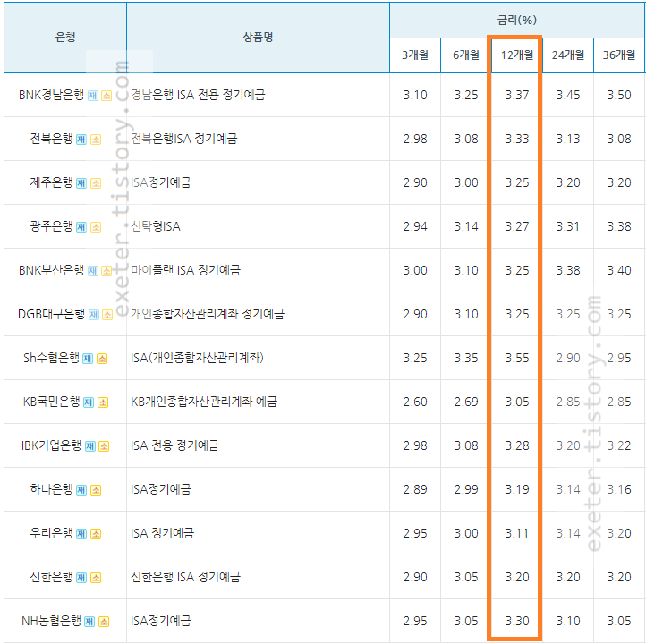Click the blue 재 badge next to DGB대구은행
Screen dimensions: 646x644
tap(94, 315)
